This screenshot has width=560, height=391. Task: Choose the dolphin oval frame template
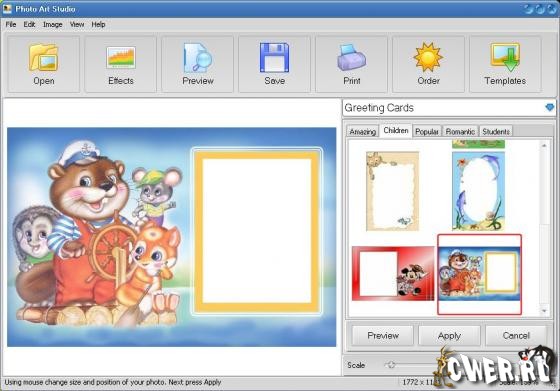[x=478, y=191]
